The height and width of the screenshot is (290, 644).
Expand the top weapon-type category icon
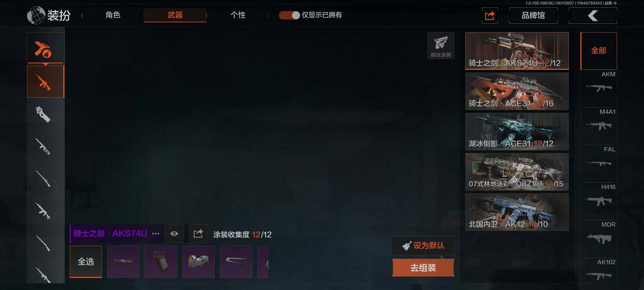[46, 48]
